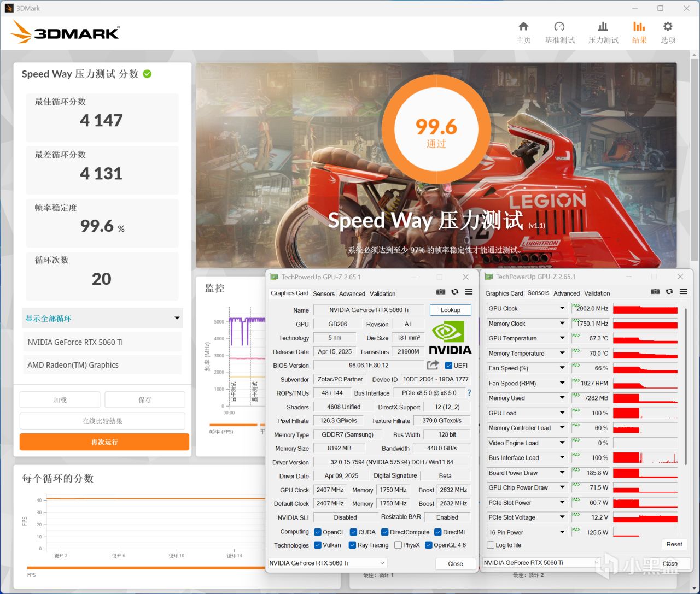Viewport: 700px width, 594px height.
Task: Toggle the DirectML checkbox
Action: click(438, 532)
